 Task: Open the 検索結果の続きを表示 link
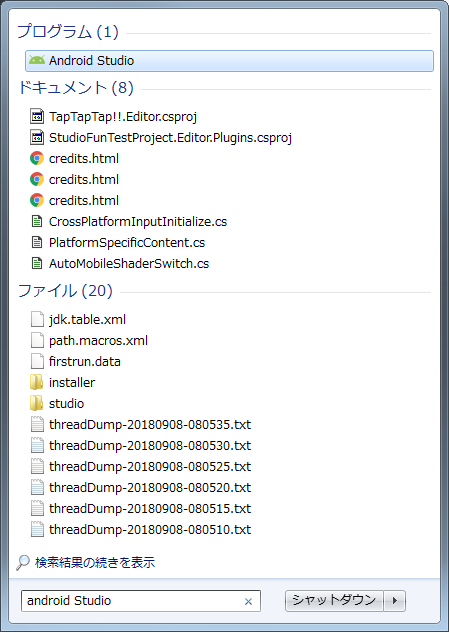[x=95, y=562]
